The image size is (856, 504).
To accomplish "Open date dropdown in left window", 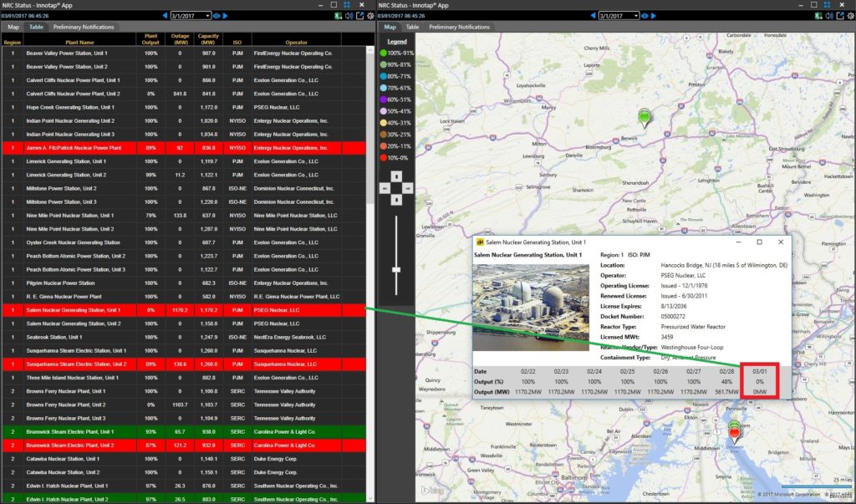I will coord(207,16).
